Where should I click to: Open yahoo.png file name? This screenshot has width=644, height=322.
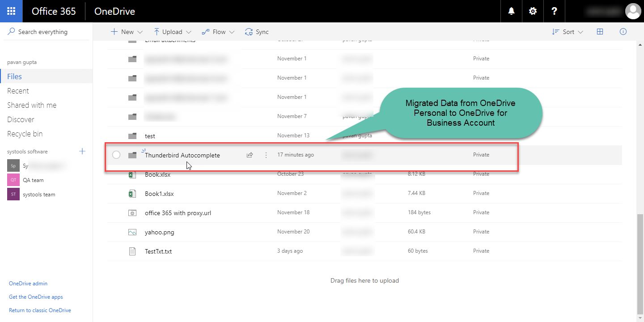click(159, 232)
